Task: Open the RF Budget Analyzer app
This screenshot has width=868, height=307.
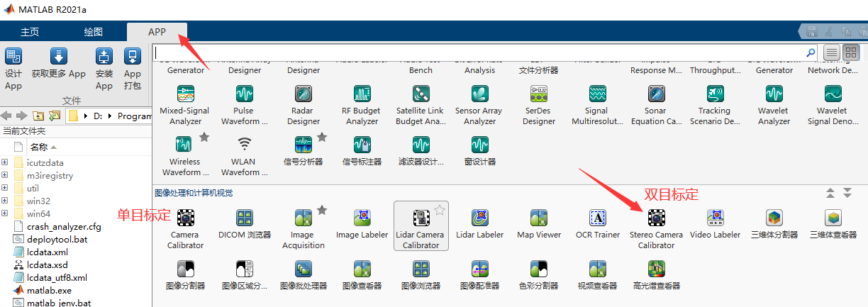Action: click(362, 104)
